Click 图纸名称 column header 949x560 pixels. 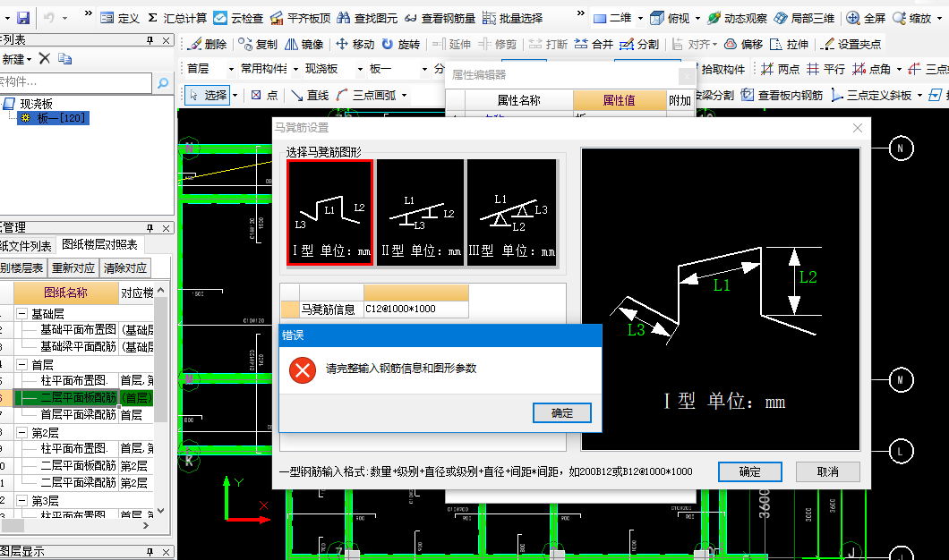(65, 293)
